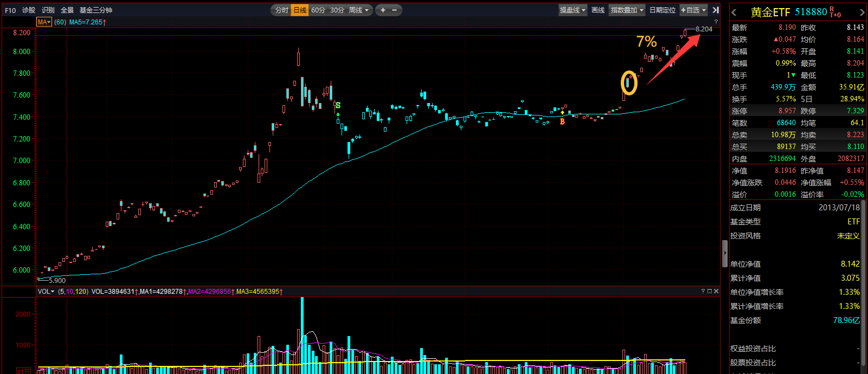Open help for the volume indicator panel
The image size is (868, 374).
click(703, 291)
